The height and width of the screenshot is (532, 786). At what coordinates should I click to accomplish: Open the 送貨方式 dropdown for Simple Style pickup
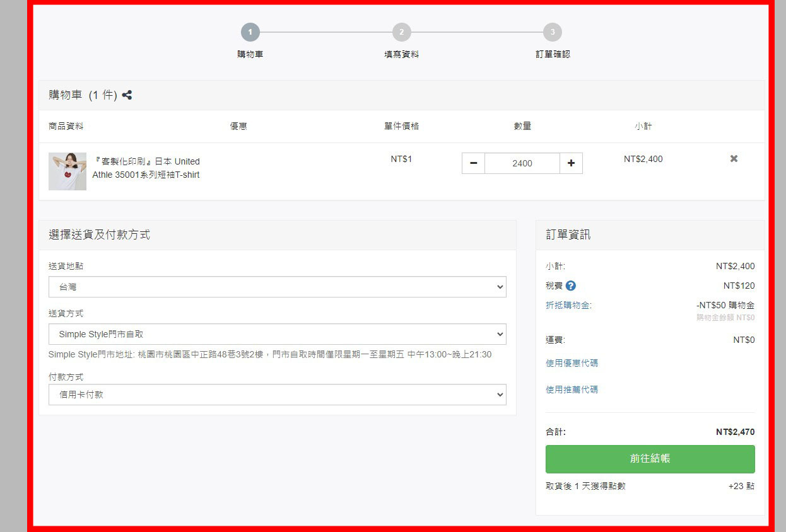[277, 334]
